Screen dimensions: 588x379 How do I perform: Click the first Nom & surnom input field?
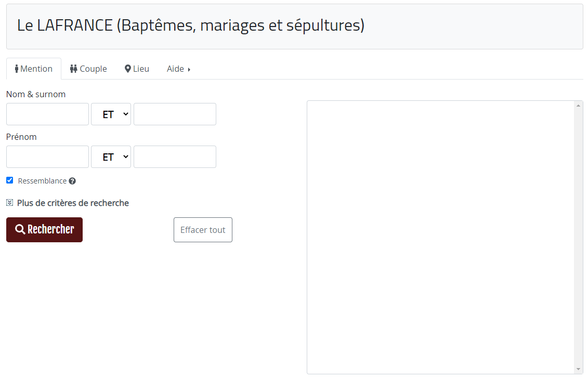coord(48,114)
